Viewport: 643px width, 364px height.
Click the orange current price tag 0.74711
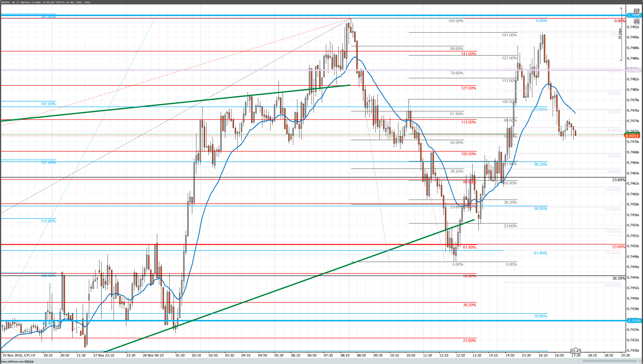[632, 136]
